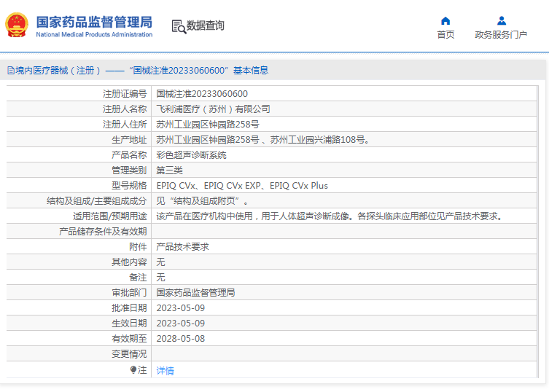Click National Medical Products Administration subtitle
549x392 pixels.
click(x=94, y=35)
